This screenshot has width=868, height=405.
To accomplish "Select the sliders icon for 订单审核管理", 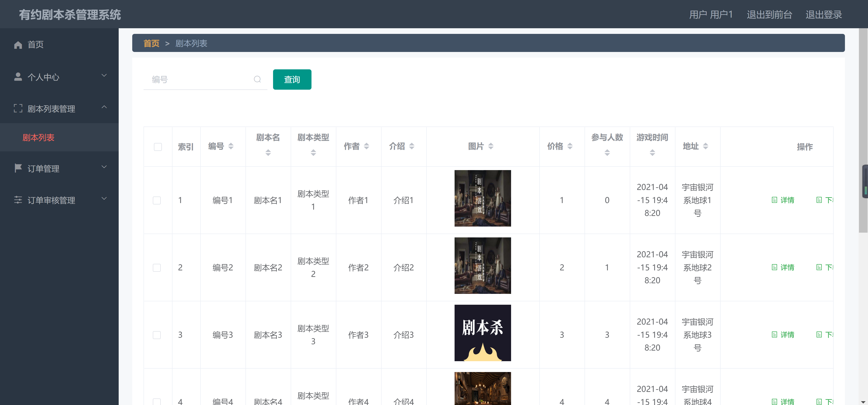I will [x=18, y=200].
